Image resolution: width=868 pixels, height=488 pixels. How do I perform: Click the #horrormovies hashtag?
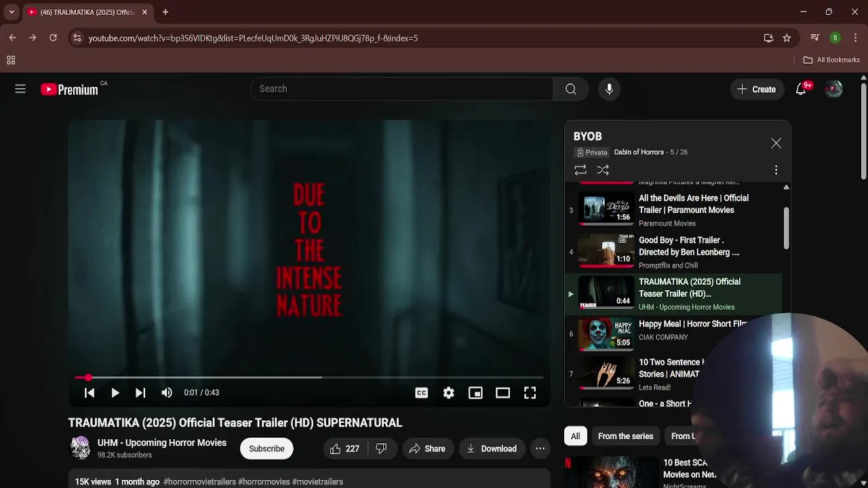[264, 482]
